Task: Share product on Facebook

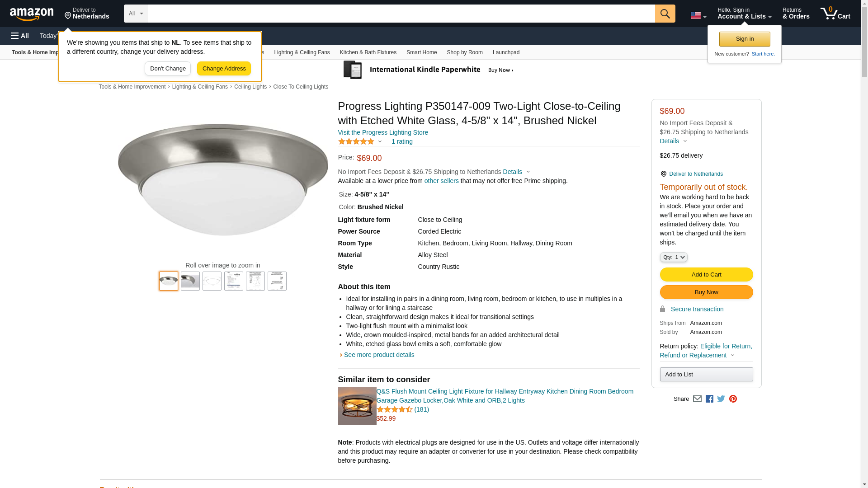Action: tap(709, 399)
